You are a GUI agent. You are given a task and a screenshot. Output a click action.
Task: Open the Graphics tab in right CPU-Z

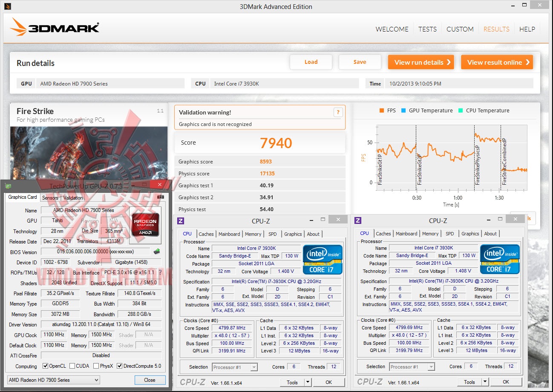coord(470,234)
